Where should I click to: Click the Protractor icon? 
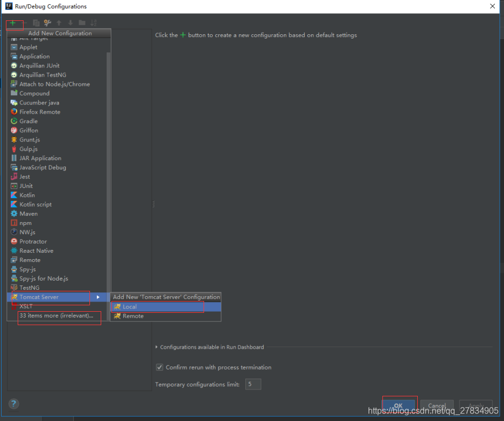click(x=14, y=242)
